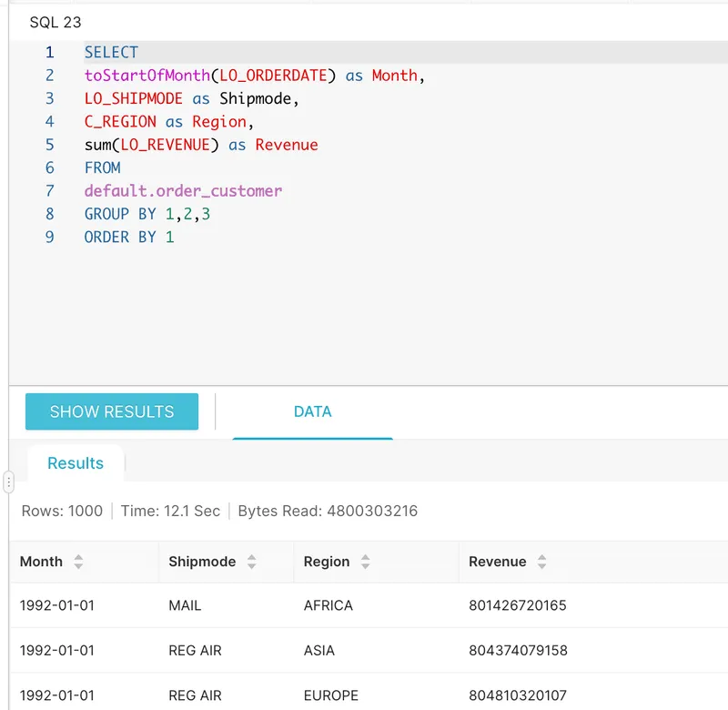
Task: Click the sort arrows beside Region header
Action: pos(366,562)
